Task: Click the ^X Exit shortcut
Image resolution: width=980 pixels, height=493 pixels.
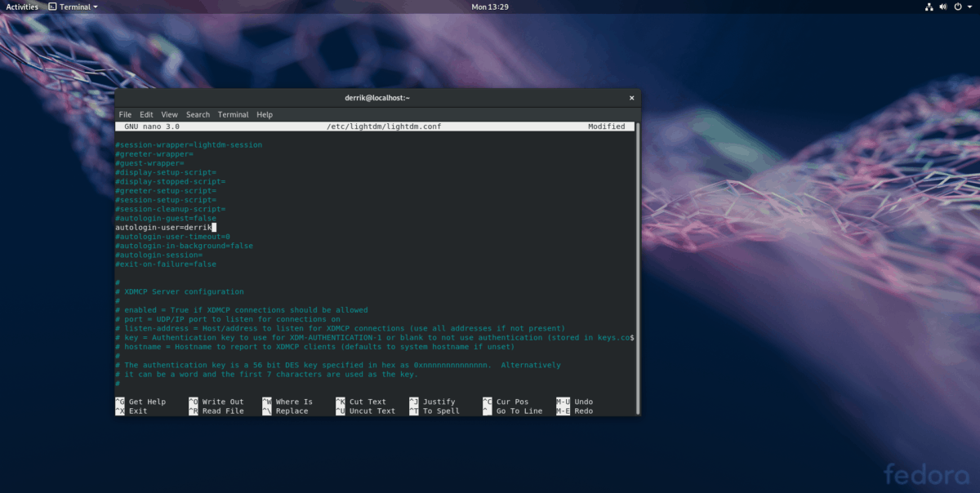Action: (x=131, y=411)
